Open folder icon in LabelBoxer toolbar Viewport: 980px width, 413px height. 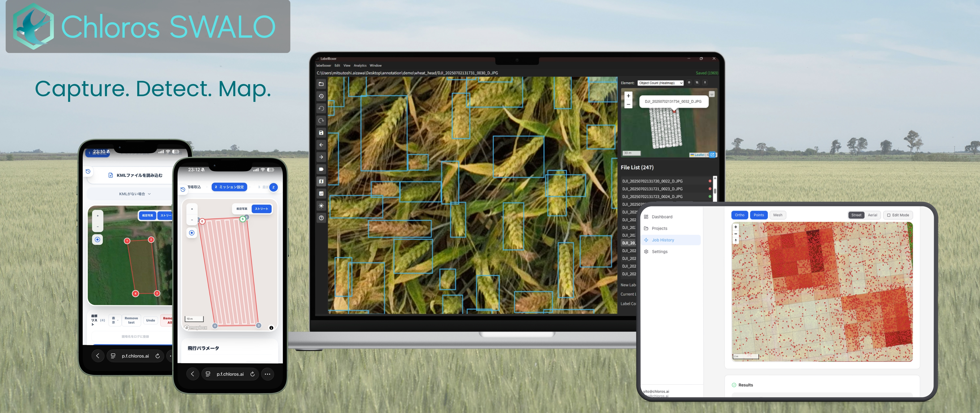tap(321, 84)
